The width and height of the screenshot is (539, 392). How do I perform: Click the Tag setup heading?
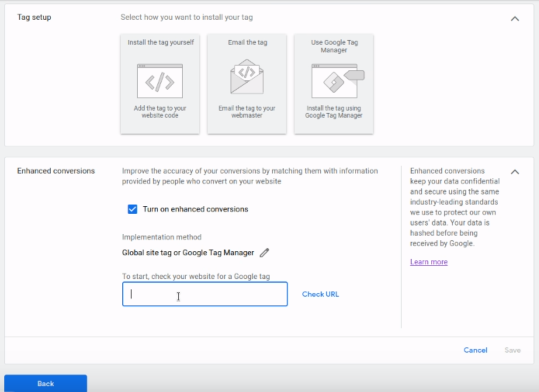(34, 17)
